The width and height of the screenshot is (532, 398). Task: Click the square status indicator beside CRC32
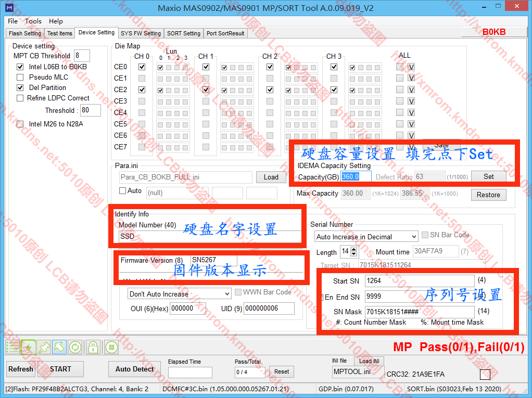click(x=485, y=375)
